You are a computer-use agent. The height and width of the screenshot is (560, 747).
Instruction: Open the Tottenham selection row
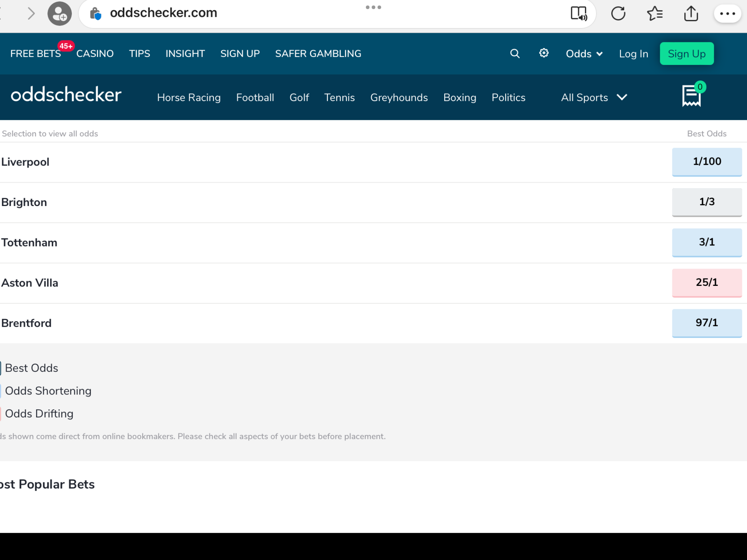pos(373,243)
